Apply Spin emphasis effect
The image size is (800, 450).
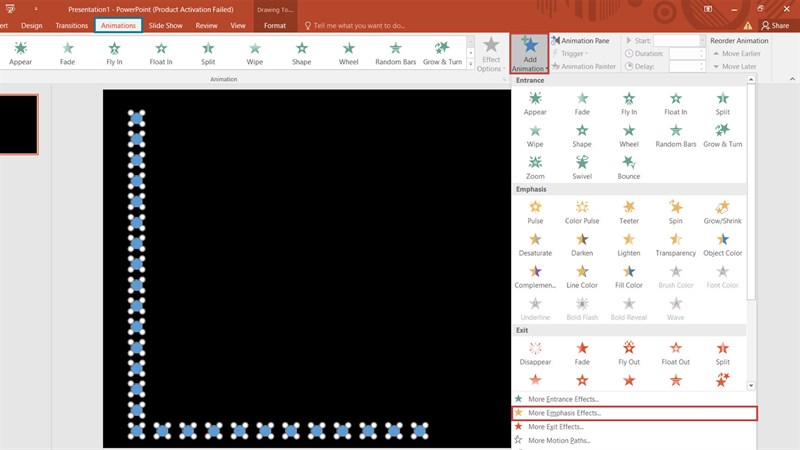pos(676,212)
